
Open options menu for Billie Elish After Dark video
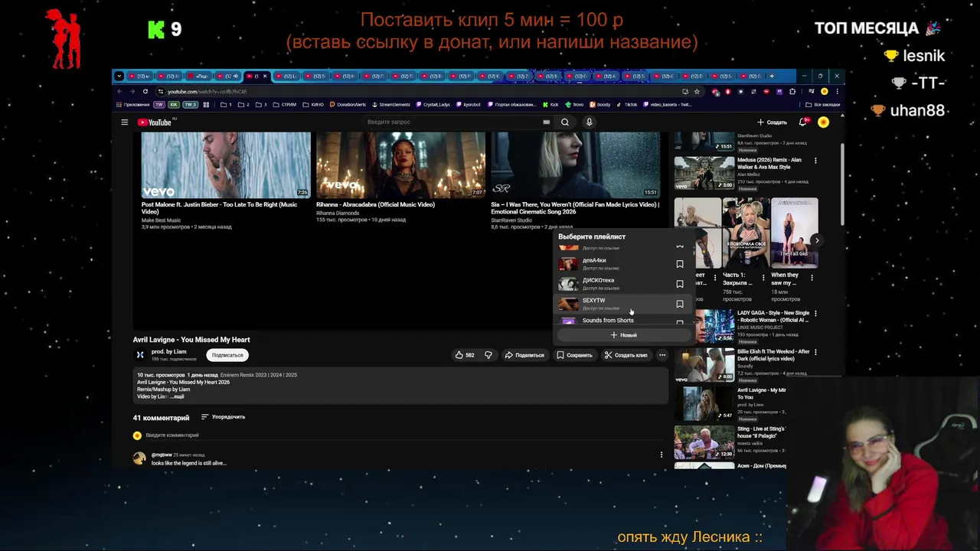pos(815,352)
